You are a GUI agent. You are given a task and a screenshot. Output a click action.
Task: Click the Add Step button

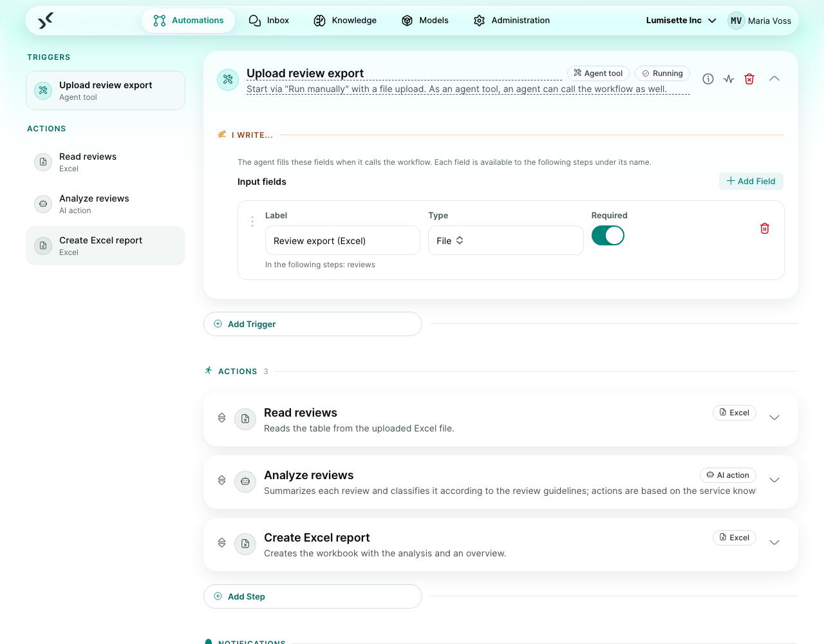click(313, 596)
